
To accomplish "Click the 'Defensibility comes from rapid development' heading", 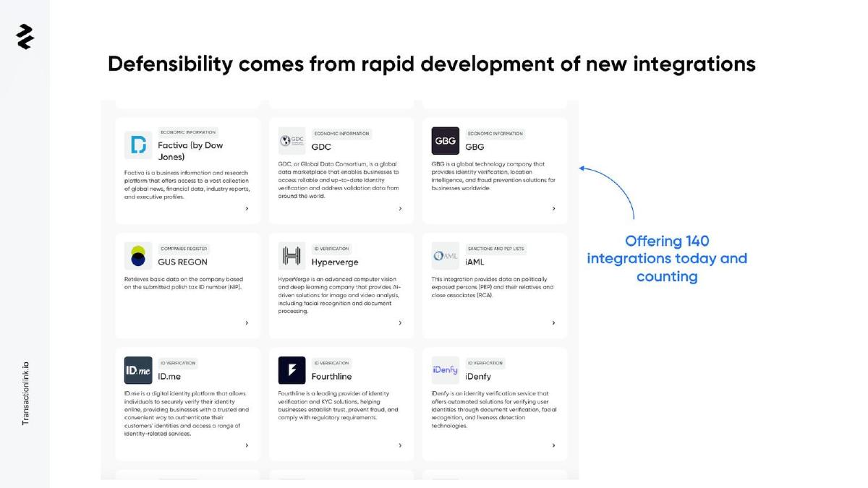I will (432, 64).
